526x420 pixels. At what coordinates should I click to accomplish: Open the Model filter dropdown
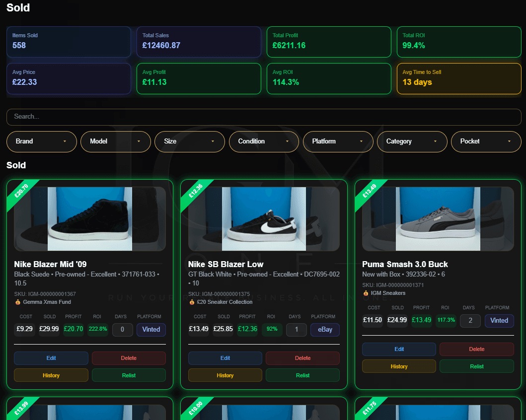[116, 141]
